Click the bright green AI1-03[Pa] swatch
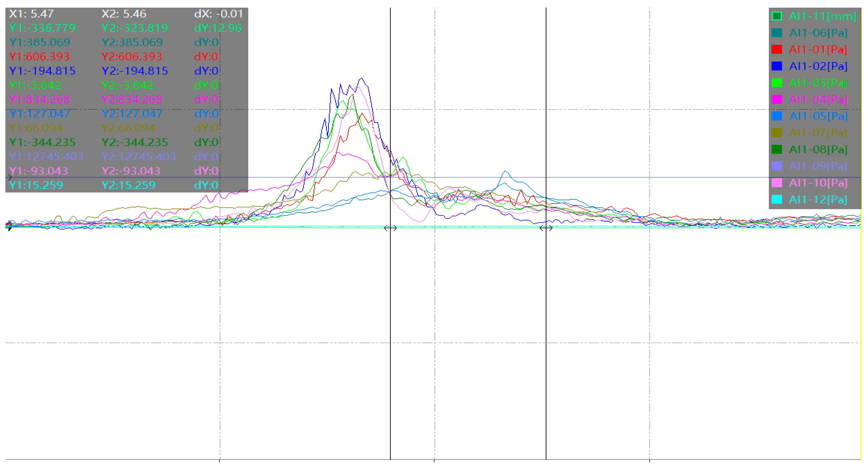Image resolution: width=868 pixels, height=466 pixels. click(776, 83)
